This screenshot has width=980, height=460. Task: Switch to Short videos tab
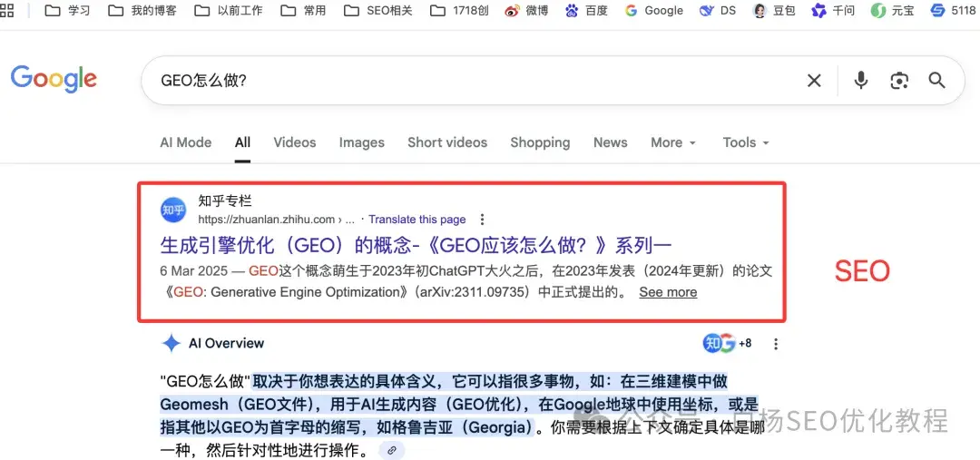click(447, 142)
